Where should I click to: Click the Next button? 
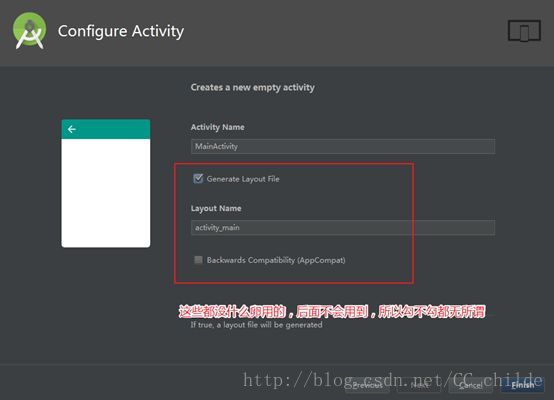click(x=419, y=385)
